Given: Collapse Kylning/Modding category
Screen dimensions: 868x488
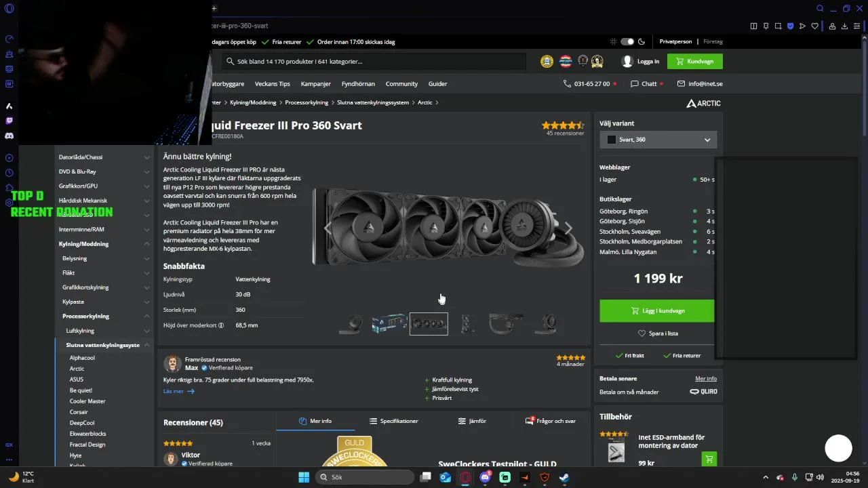Looking at the screenshot, I should click(x=146, y=244).
